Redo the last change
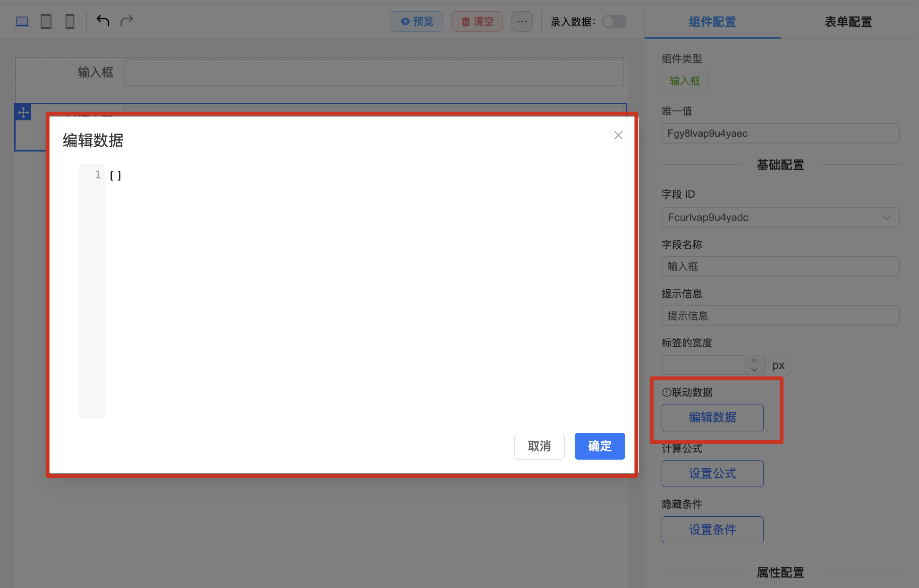 click(x=127, y=21)
